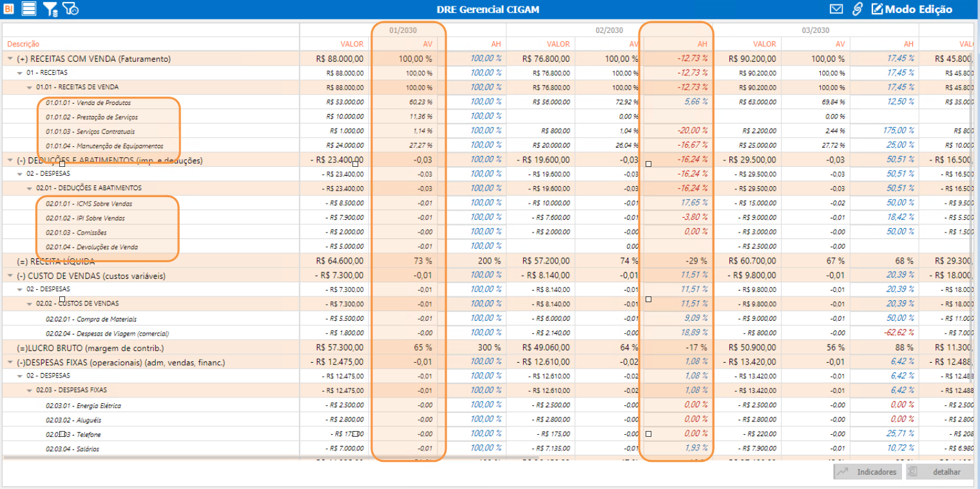Select row 02.01.04 - Devoluções de Venda
980x489 pixels.
point(91,247)
